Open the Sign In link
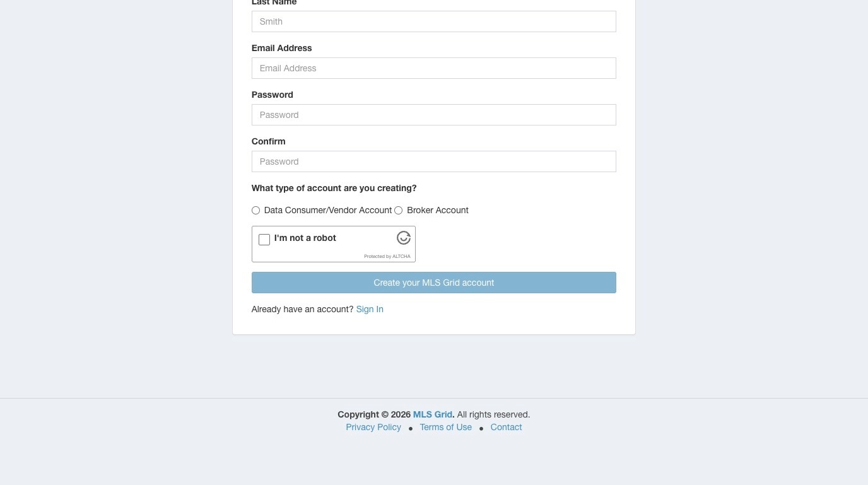Image resolution: width=868 pixels, height=485 pixels. (x=370, y=309)
